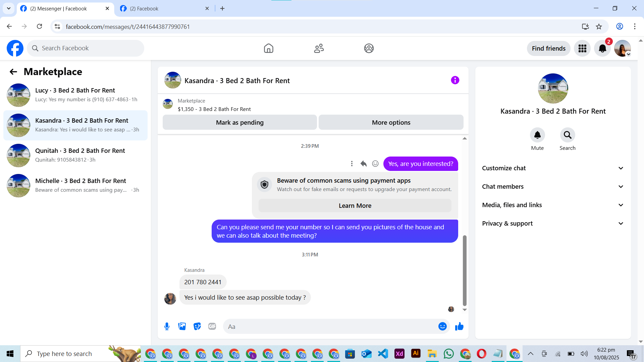The image size is (644, 362).
Task: Reply to the 'Yes, are you interested?' message
Action: 364,164
